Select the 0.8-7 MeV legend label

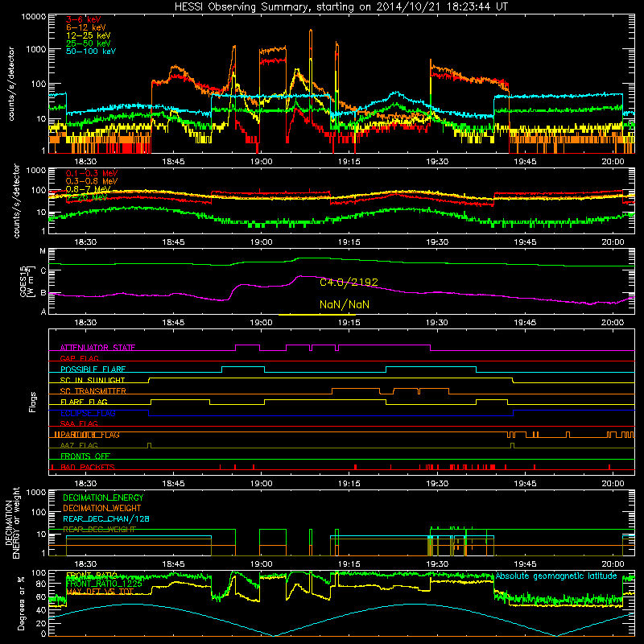coord(88,189)
